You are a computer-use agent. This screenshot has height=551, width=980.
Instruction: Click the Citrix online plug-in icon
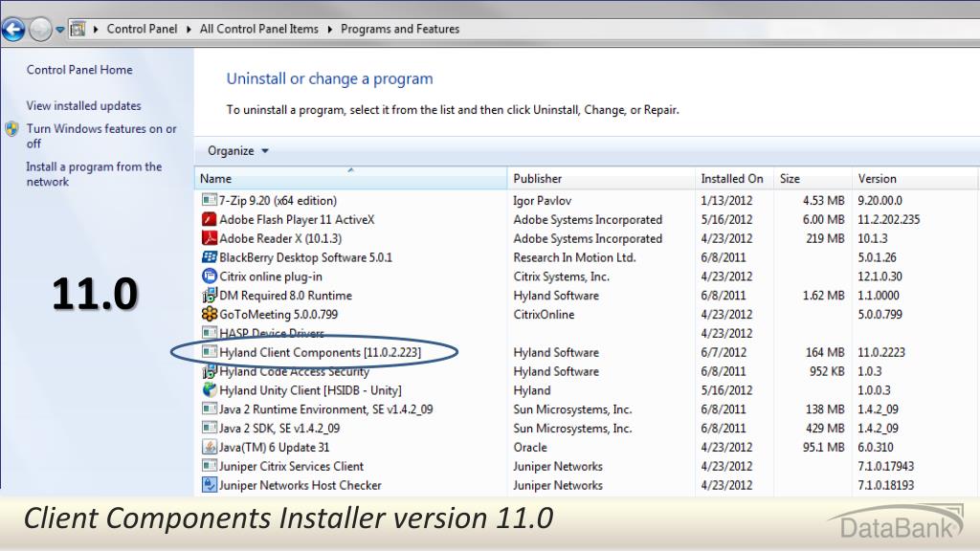click(x=210, y=275)
